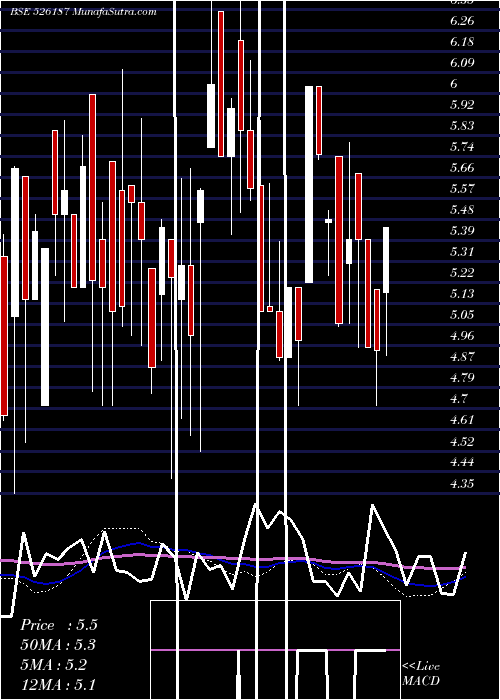
Task: Select the 5.83 price level label
Action: tap(462, 125)
